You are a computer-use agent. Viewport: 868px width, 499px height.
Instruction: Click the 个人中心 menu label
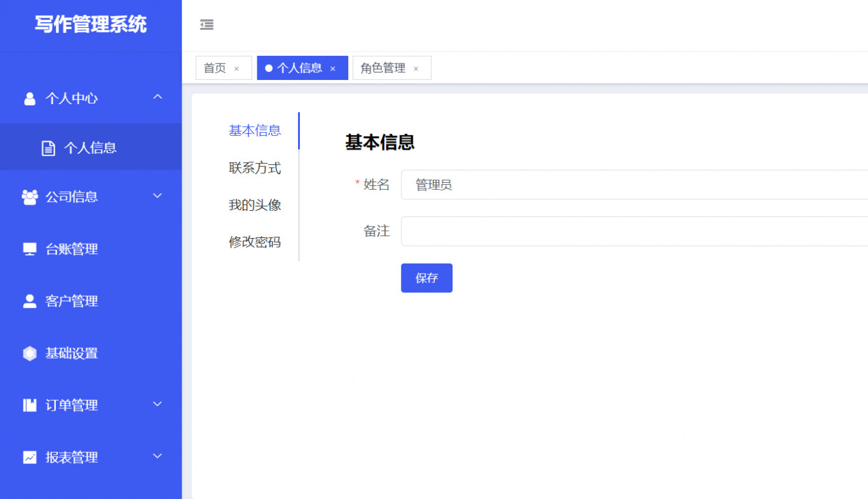(x=72, y=98)
